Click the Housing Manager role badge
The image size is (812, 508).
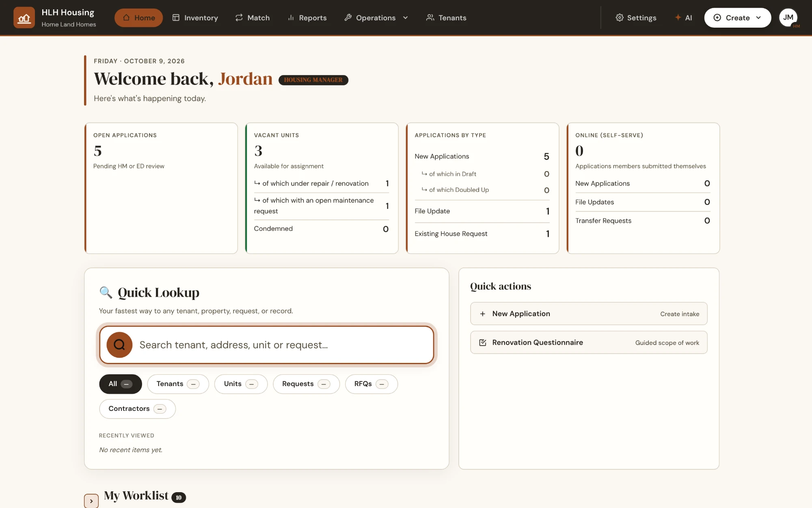tap(313, 80)
